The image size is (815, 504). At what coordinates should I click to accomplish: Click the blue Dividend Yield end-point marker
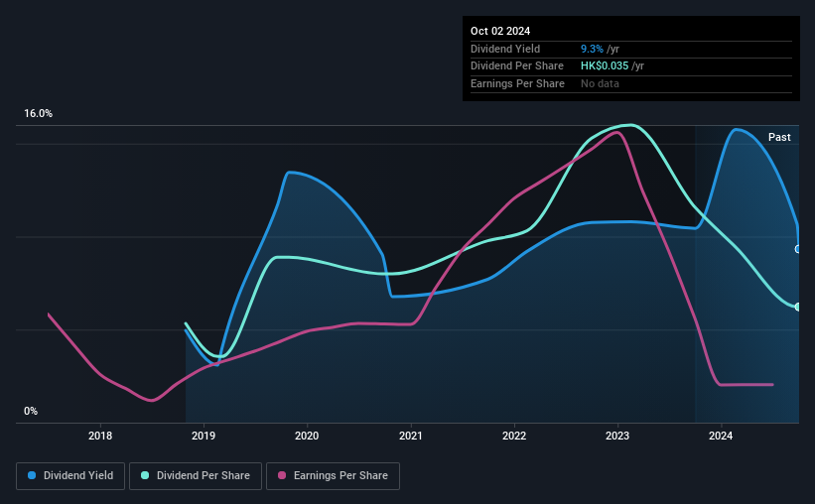point(798,249)
